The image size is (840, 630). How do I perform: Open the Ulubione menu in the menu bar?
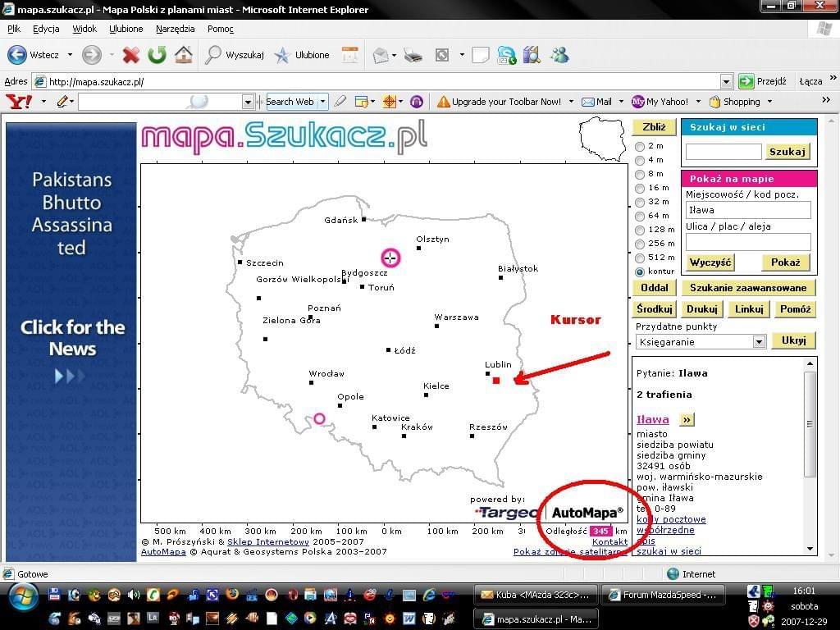coord(126,29)
